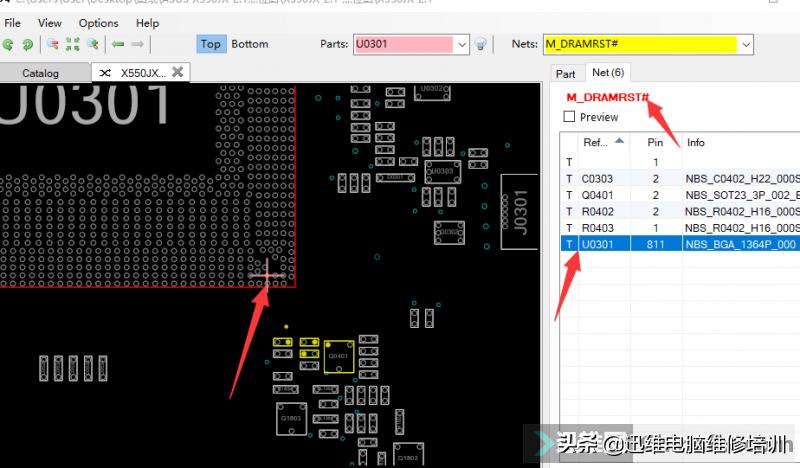Click the crosshair-marked BGA pin on U0301
Viewport: 800px width, 468px height.
267,275
